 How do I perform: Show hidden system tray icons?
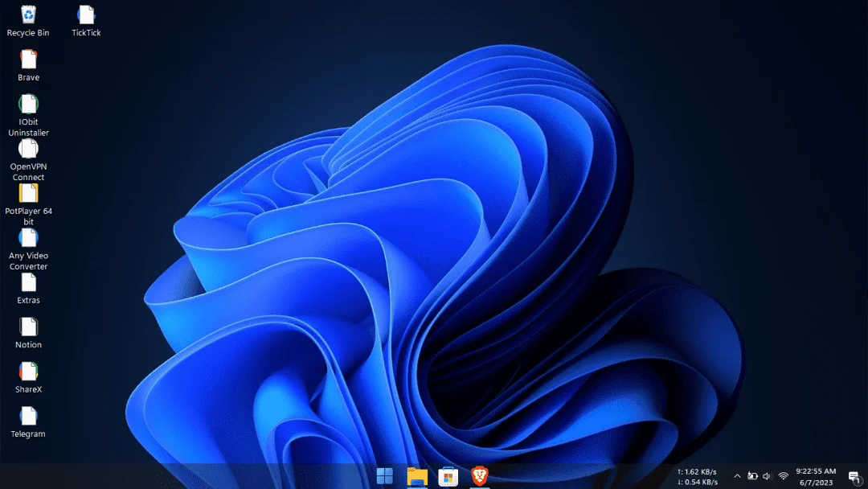(737, 476)
